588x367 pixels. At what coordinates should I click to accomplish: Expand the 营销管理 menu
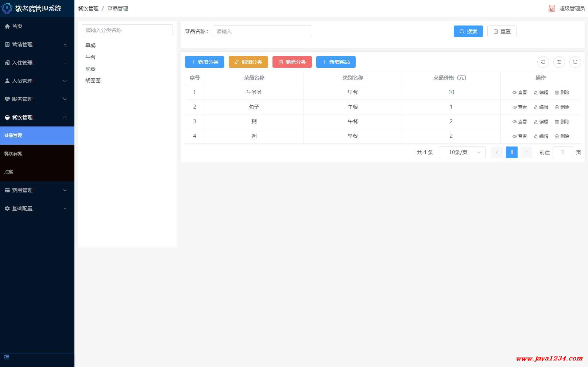[x=36, y=44]
